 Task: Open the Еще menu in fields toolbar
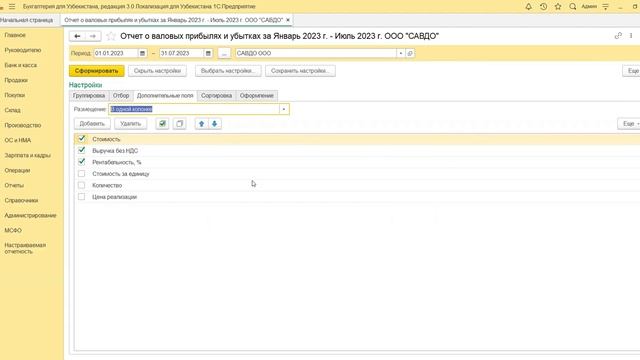(x=630, y=124)
